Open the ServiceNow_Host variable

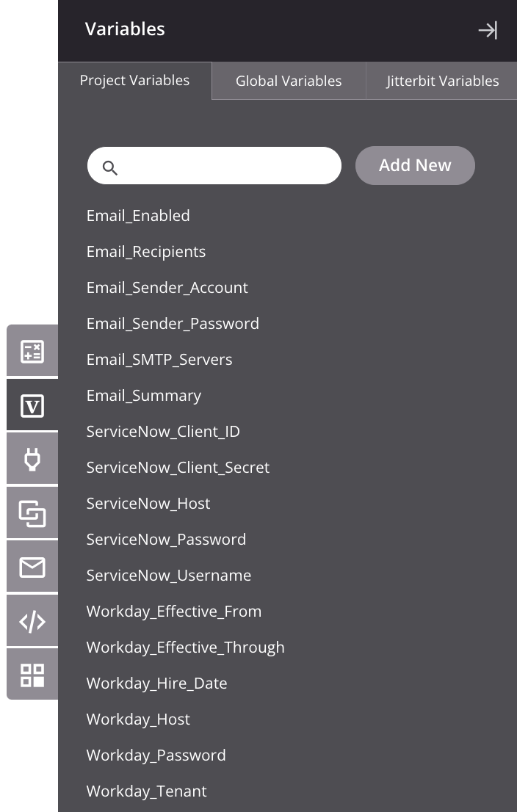tap(148, 504)
